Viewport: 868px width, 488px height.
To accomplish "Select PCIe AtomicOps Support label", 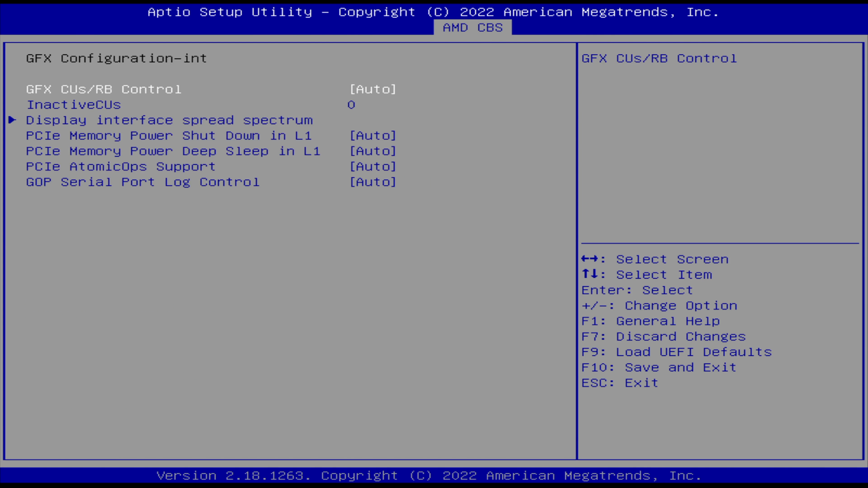I will pos(121,167).
